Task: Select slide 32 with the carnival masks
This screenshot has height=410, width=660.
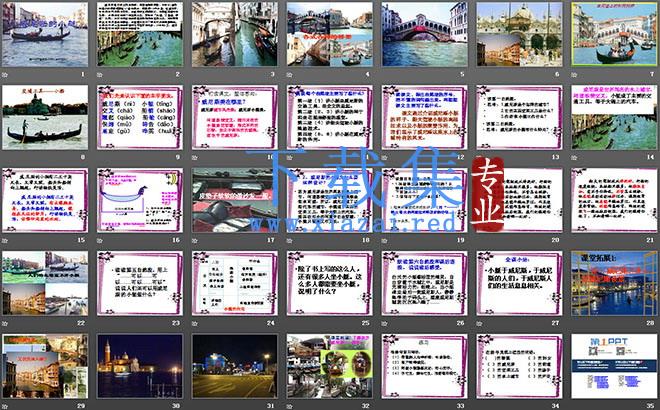Action: point(330,366)
